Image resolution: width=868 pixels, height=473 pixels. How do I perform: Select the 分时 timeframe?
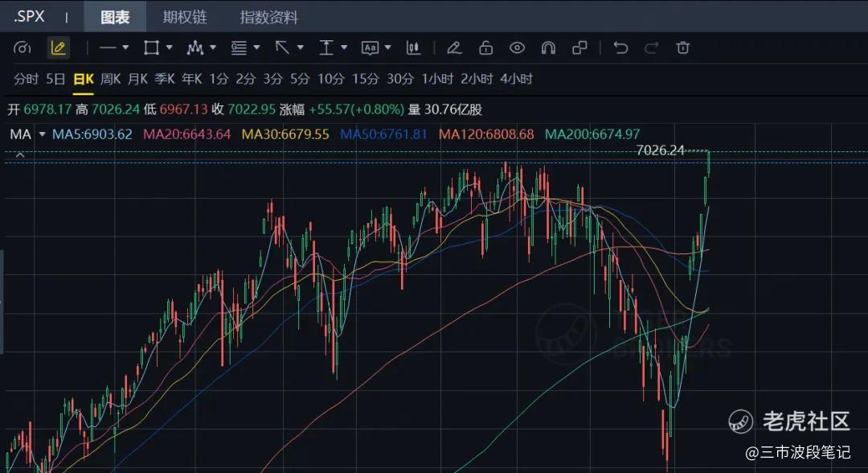(26, 79)
